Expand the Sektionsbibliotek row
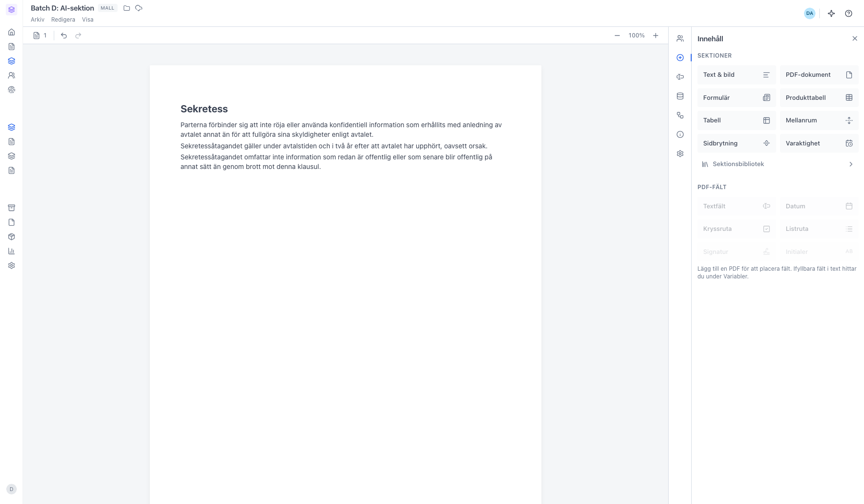Viewport: 864px width, 504px height. [778, 164]
